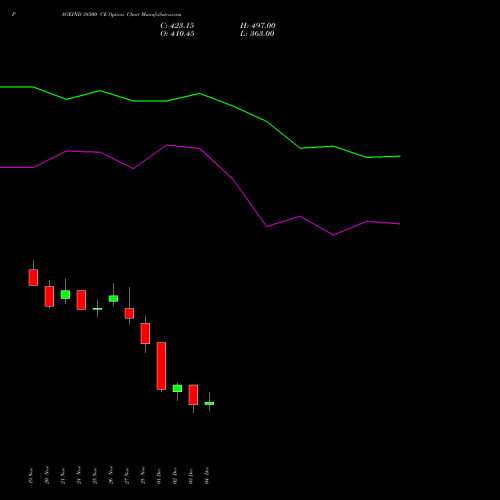Click the green candlestick above 02 Dec

[x=177, y=388]
